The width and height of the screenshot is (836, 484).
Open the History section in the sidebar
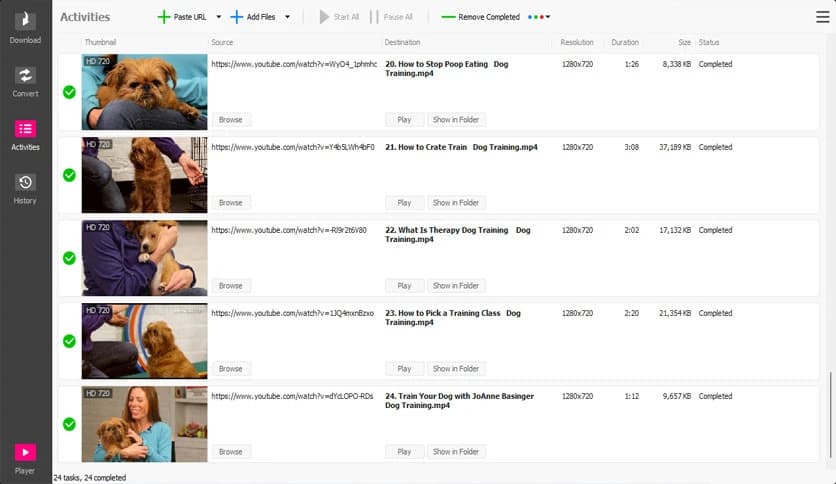[25, 188]
